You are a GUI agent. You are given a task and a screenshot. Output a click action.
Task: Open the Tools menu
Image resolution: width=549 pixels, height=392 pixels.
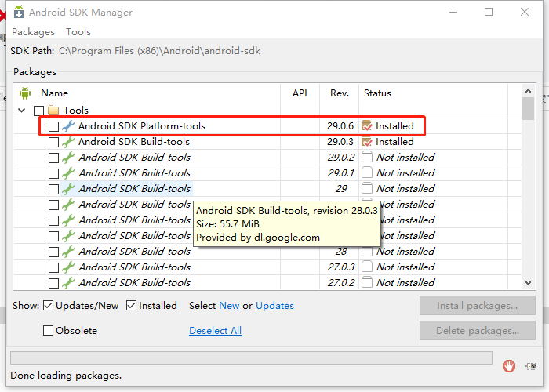78,32
